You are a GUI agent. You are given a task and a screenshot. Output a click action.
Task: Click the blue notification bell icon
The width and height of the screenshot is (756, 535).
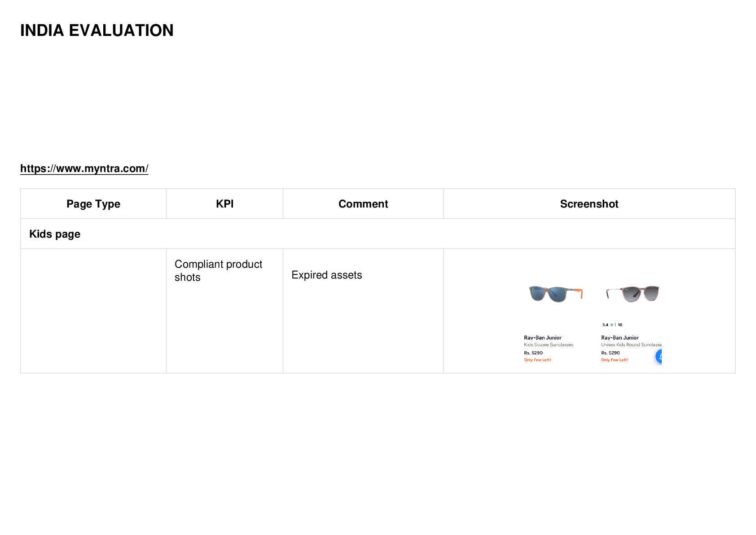tap(658, 356)
